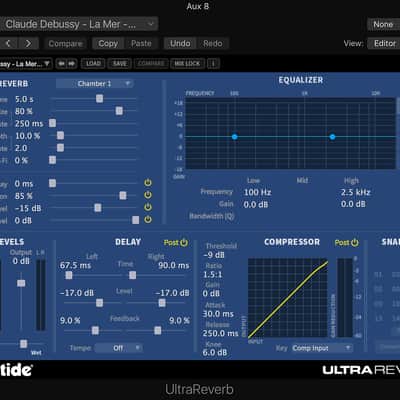Click the 67.5 ms left delay time value
The width and height of the screenshot is (400, 400).
click(x=75, y=265)
